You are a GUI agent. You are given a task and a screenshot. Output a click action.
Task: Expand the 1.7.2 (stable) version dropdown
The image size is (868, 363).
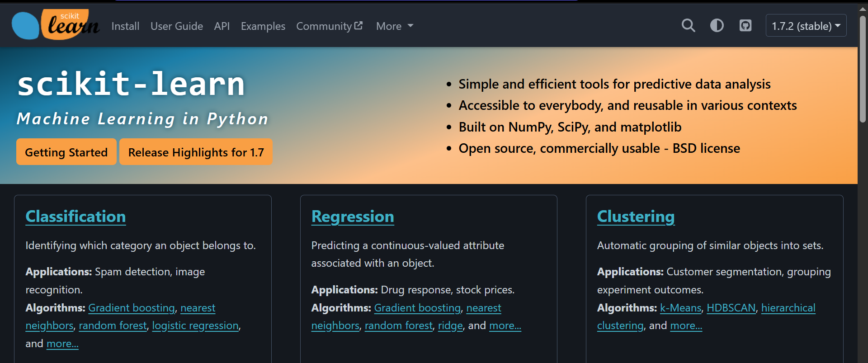click(x=806, y=26)
